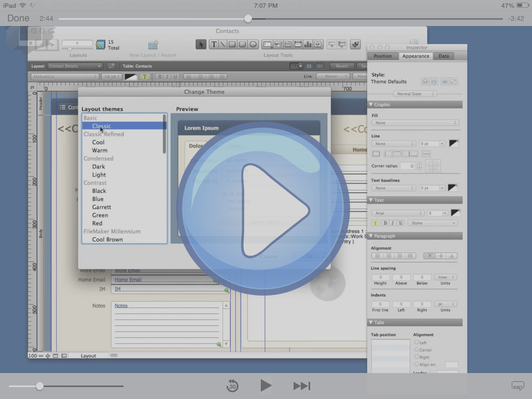Open the Contact Details layout dropdown

(x=75, y=66)
